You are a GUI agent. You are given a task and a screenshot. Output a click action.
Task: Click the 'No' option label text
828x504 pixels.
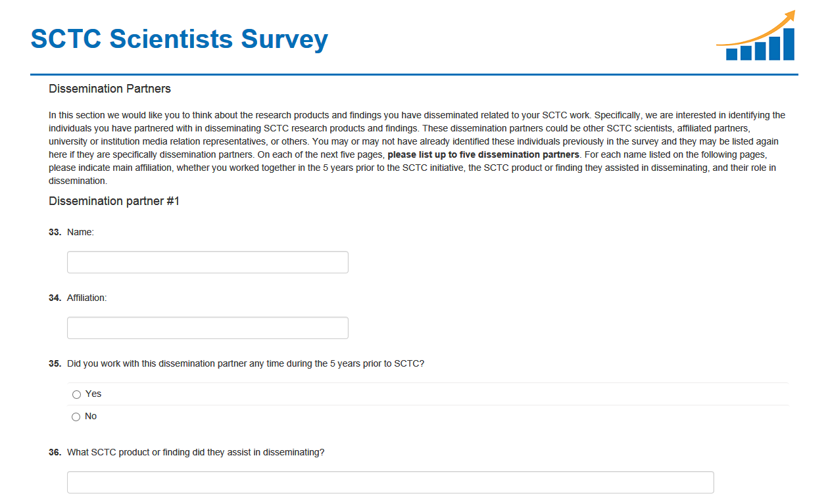(x=91, y=416)
